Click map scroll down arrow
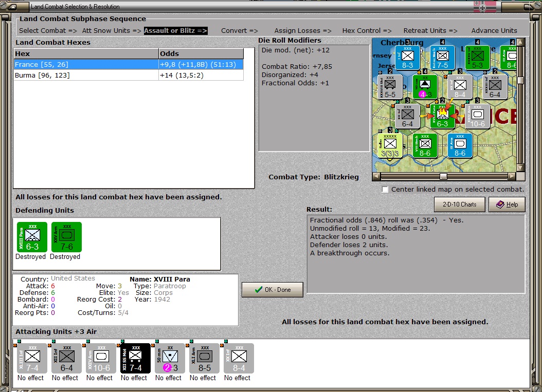The height and width of the screenshot is (392, 542). coord(520,168)
